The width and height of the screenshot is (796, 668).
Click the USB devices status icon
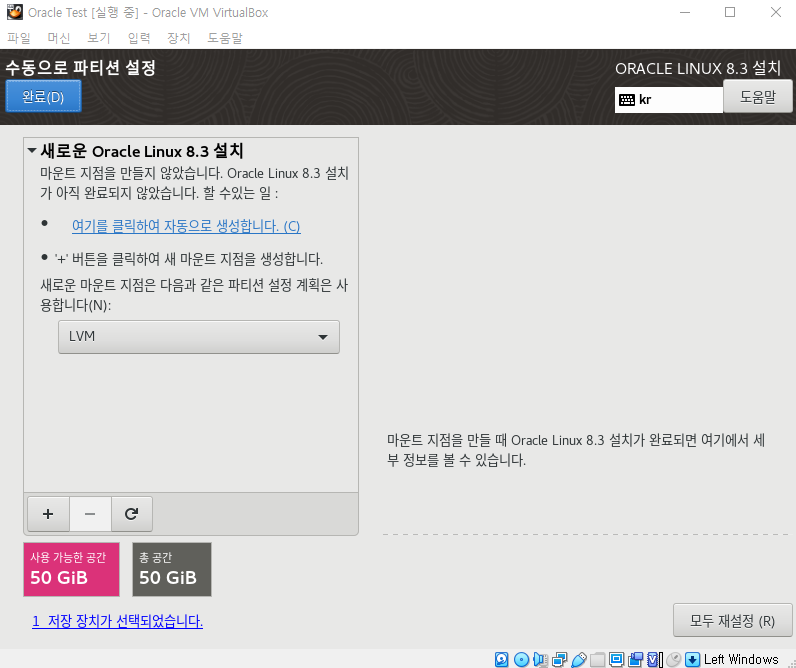point(579,659)
